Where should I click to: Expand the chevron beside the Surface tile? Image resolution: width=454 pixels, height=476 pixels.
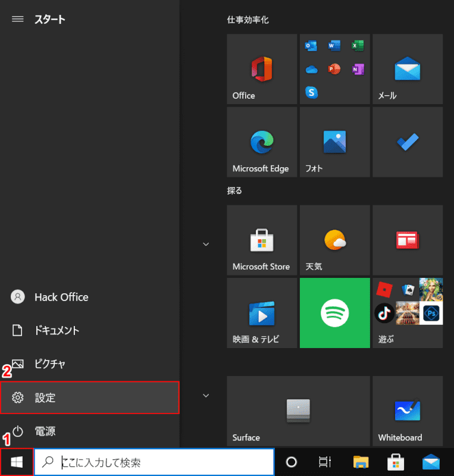[206, 396]
